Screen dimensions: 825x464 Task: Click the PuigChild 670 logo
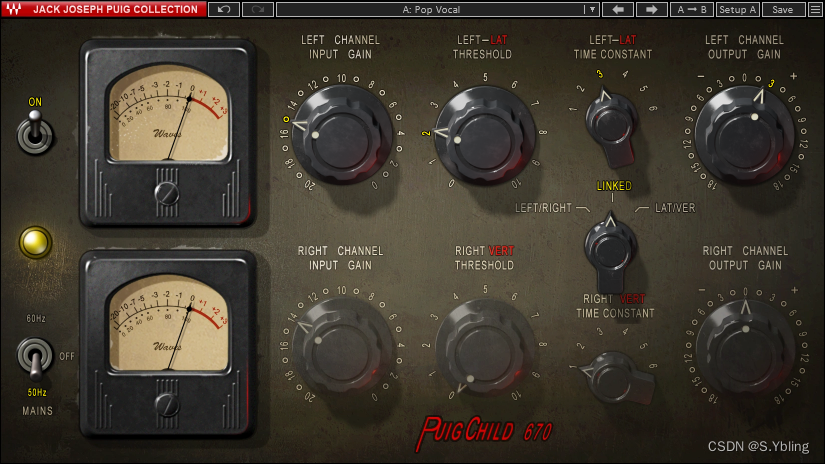click(x=484, y=432)
